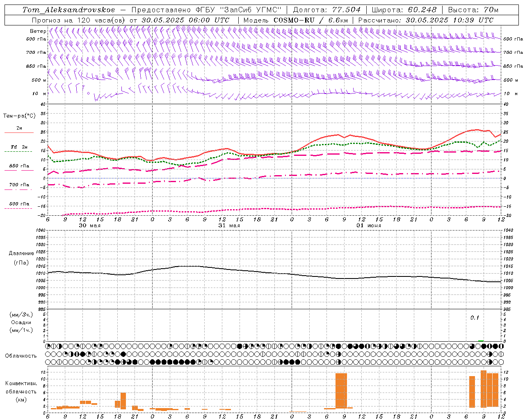Click the Осадки precipitation label

tap(21, 322)
